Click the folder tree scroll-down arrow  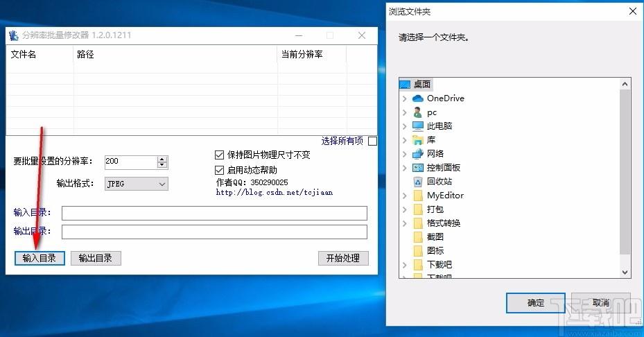[x=625, y=272]
